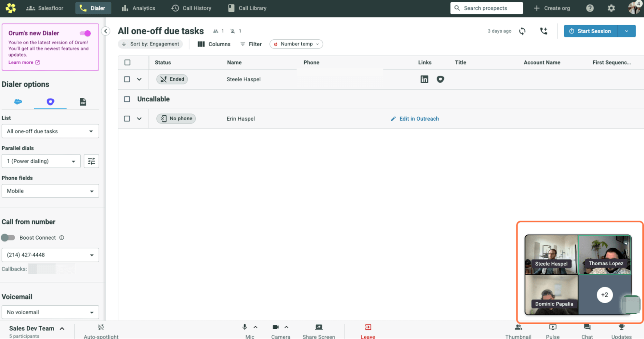Switch to the Analytics tab
The image size is (644, 339).
[x=138, y=8]
